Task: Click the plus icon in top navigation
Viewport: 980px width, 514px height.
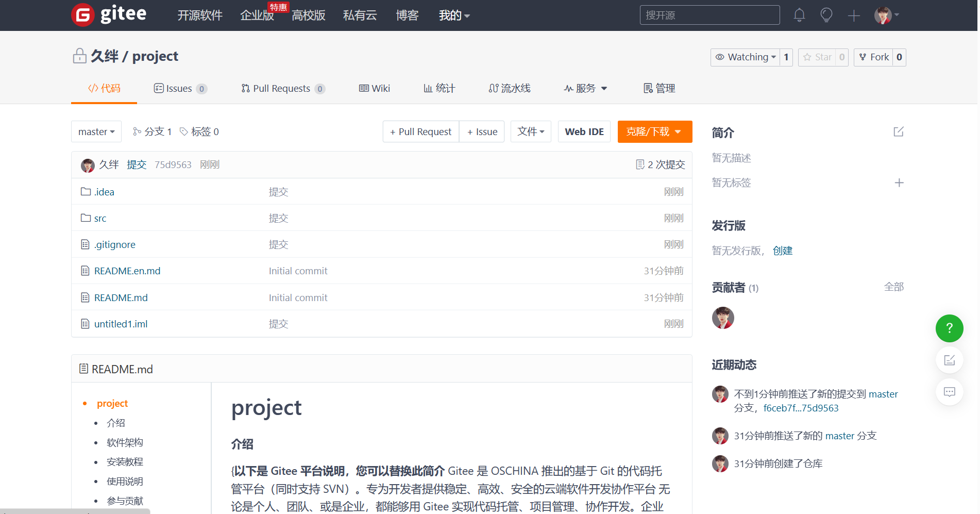Action: 854,15
